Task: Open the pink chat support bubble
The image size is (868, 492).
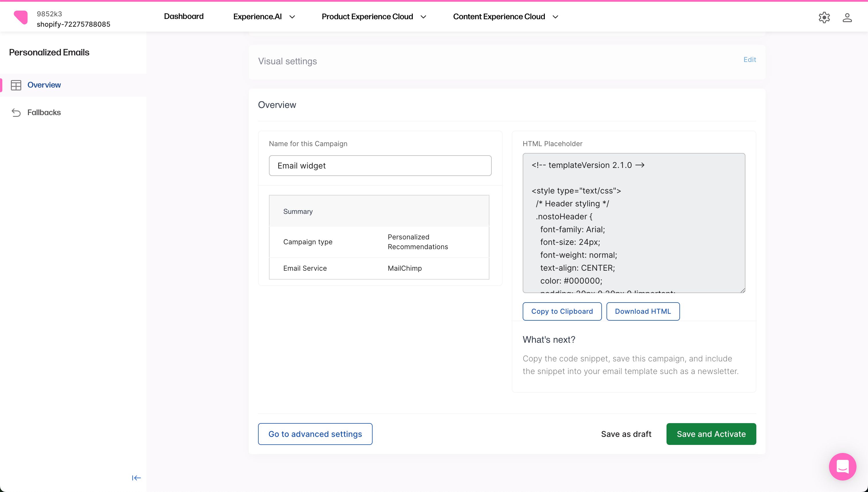Action: [x=842, y=467]
